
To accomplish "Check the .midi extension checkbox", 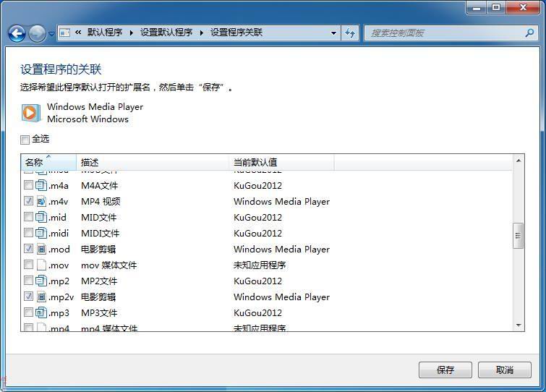I will (28, 234).
